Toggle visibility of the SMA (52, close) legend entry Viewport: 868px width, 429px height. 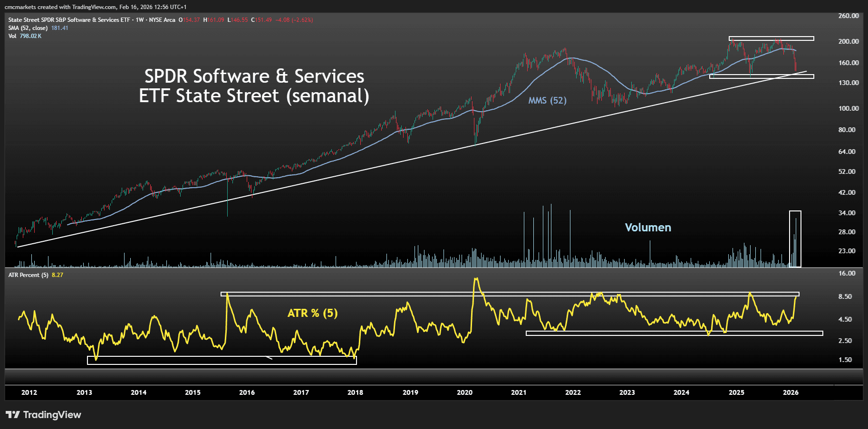[x=29, y=28]
